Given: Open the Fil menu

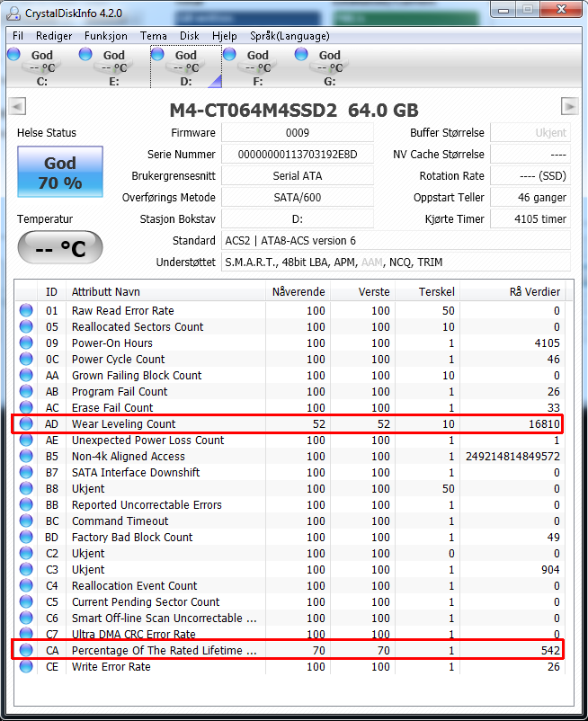Looking at the screenshot, I should click(x=18, y=36).
